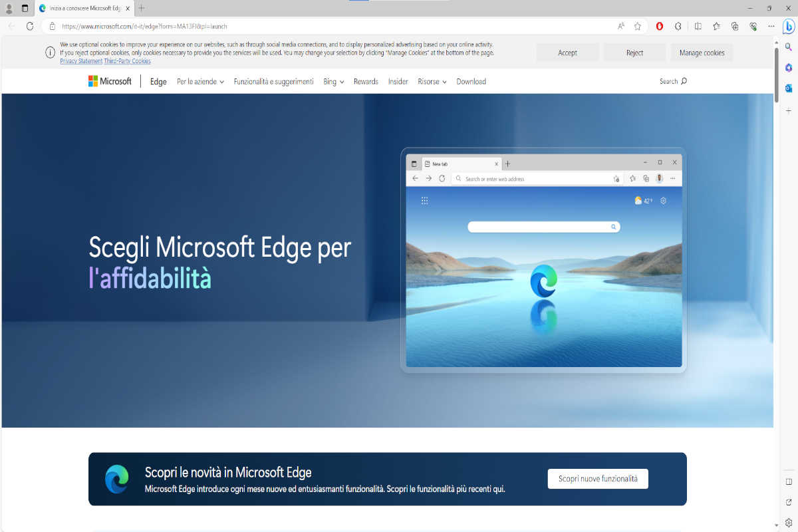Accept the optional cookies

tap(567, 53)
